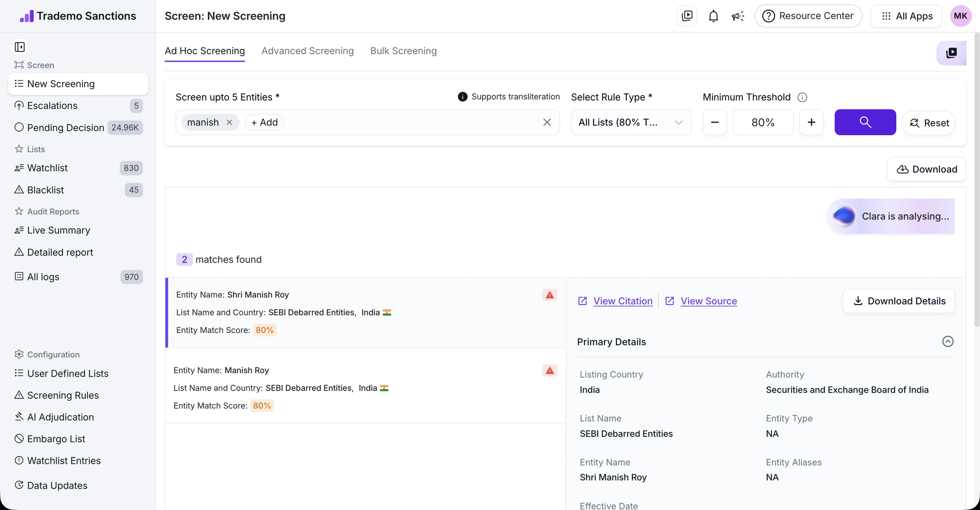Open All logs
980x510 pixels.
[78, 277]
